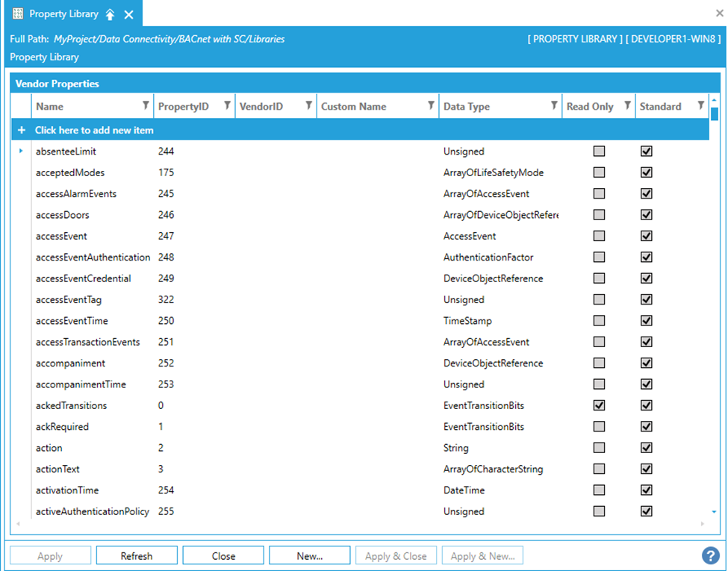The height and width of the screenshot is (571, 728).
Task: Click the Data Type filter icon
Action: 554,106
